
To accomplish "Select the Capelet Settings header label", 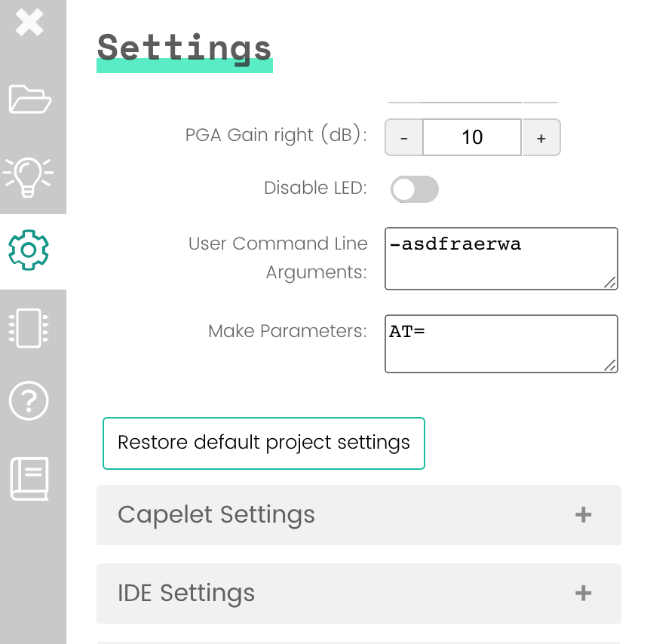I will (x=216, y=514).
